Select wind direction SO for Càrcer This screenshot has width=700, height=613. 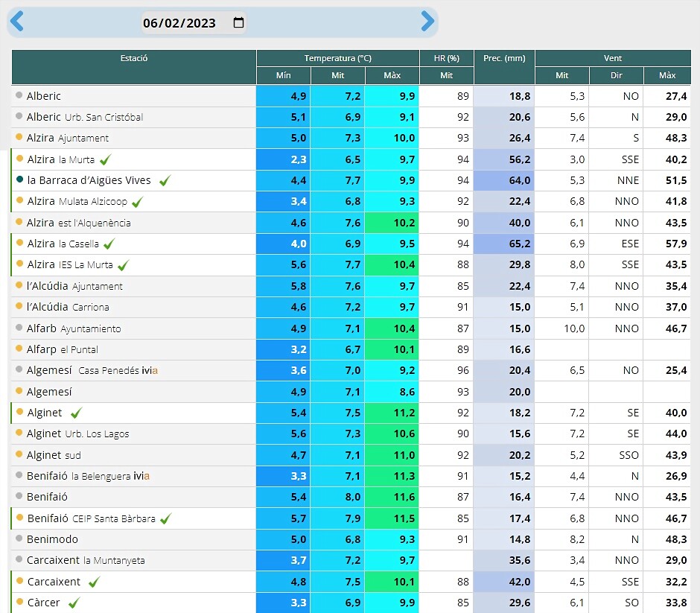pos(616,603)
